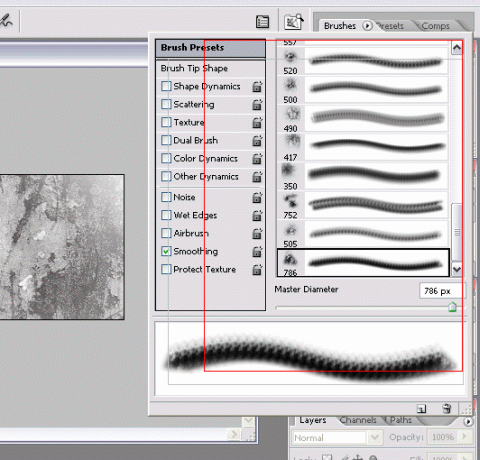Enable the Noise checkbox
Viewport: 480px width, 460px height.
[x=166, y=197]
